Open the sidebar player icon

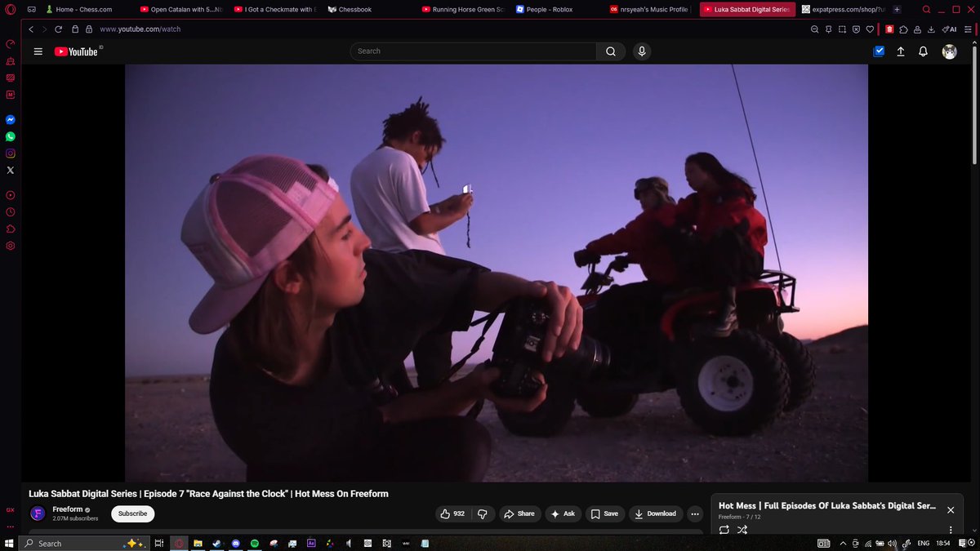tap(11, 196)
